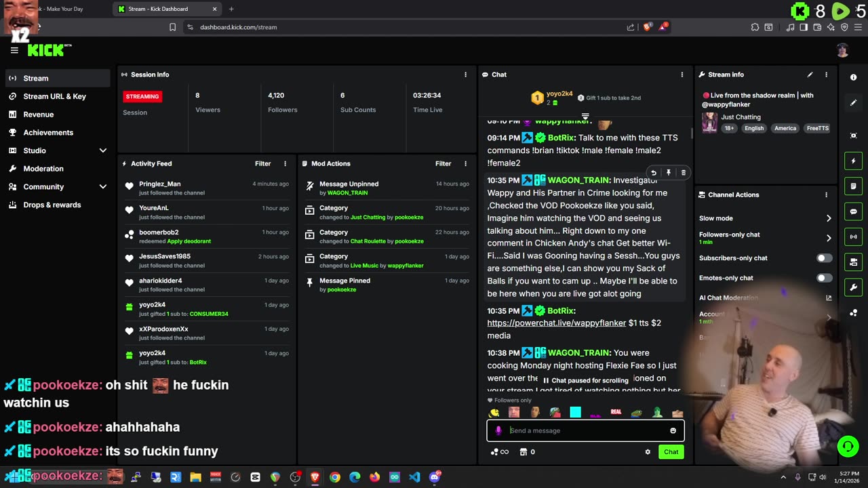The width and height of the screenshot is (868, 488).
Task: Pin the WAGON_TRAIN chat message
Action: tap(668, 173)
